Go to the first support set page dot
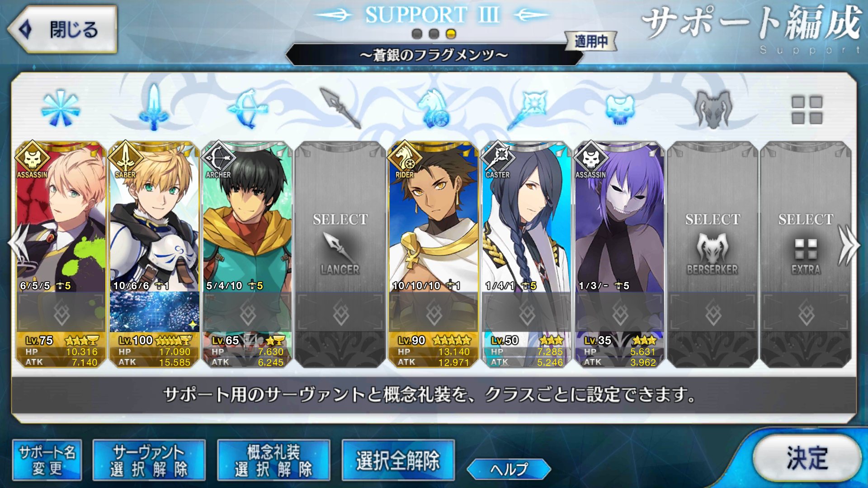868x488 pixels. [417, 34]
